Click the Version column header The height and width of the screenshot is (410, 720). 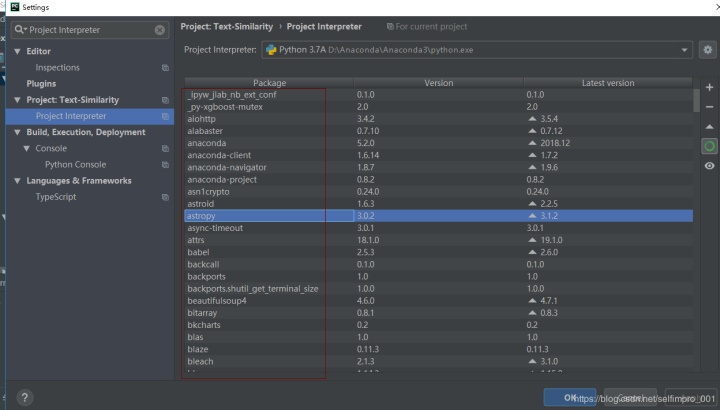pyautogui.click(x=439, y=83)
